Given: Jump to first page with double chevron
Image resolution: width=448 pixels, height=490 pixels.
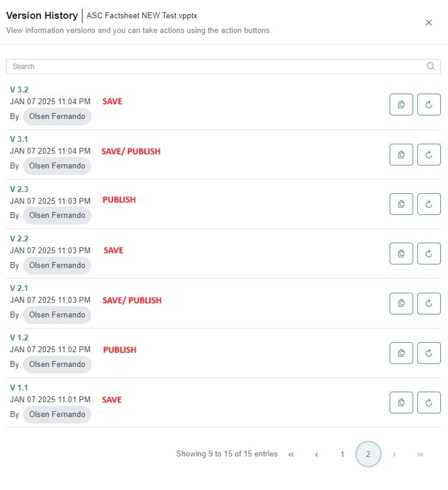Looking at the screenshot, I should click(x=291, y=455).
